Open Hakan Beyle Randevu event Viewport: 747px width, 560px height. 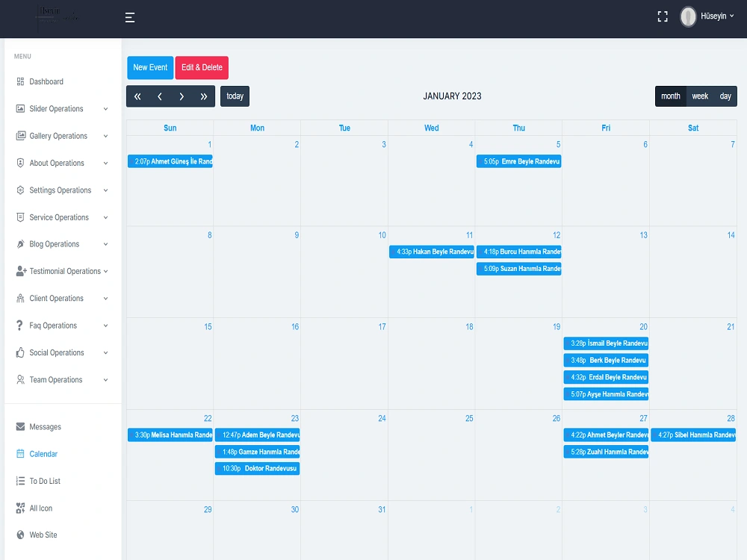[432, 252]
